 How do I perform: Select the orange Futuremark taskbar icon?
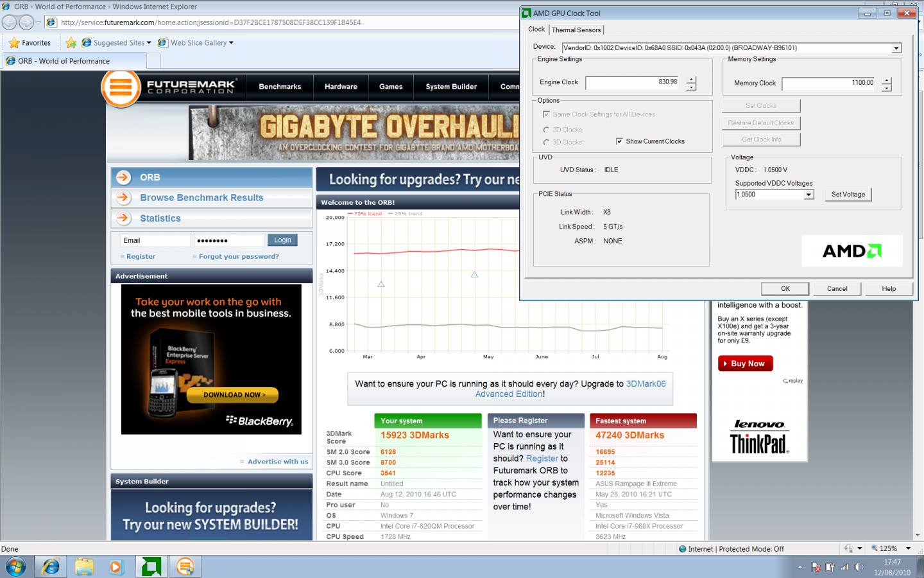[185, 566]
